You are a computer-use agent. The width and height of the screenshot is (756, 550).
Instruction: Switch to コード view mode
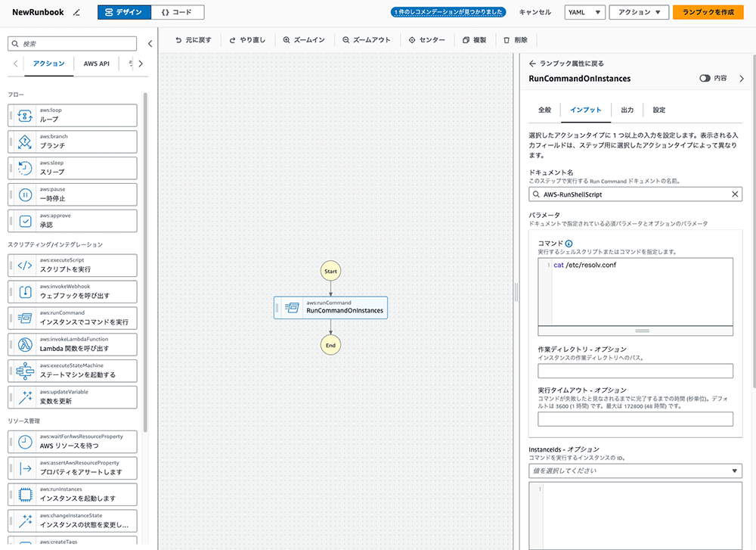pyautogui.click(x=177, y=12)
